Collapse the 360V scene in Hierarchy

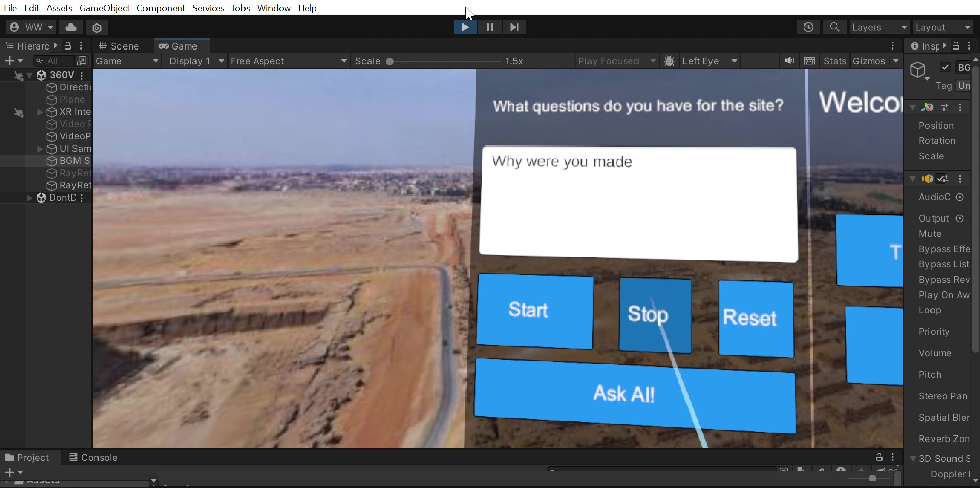pyautogui.click(x=30, y=75)
